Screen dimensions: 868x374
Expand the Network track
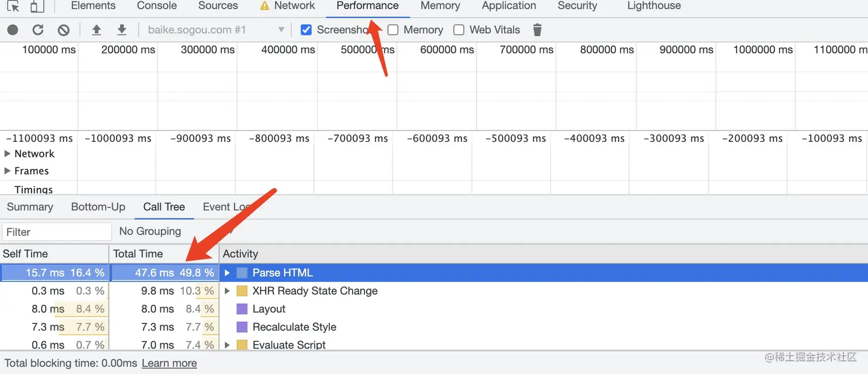pos(7,154)
